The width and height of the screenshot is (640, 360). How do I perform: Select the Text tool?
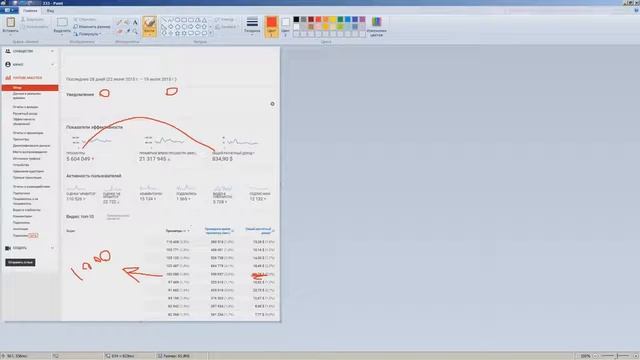pyautogui.click(x=135, y=22)
